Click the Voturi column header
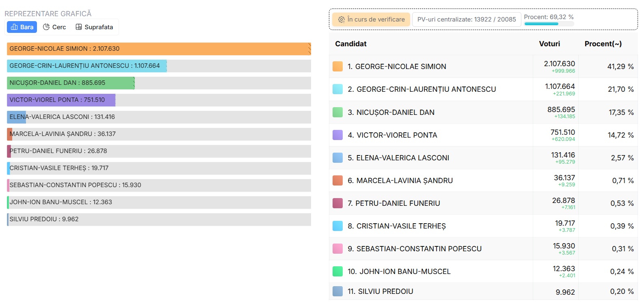This screenshot has height=302, width=644. tap(549, 44)
